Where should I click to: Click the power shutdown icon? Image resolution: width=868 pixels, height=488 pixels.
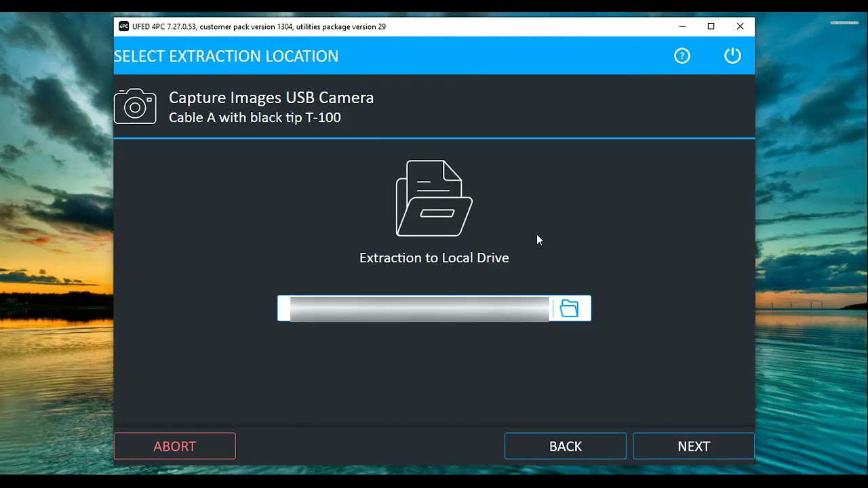(732, 56)
